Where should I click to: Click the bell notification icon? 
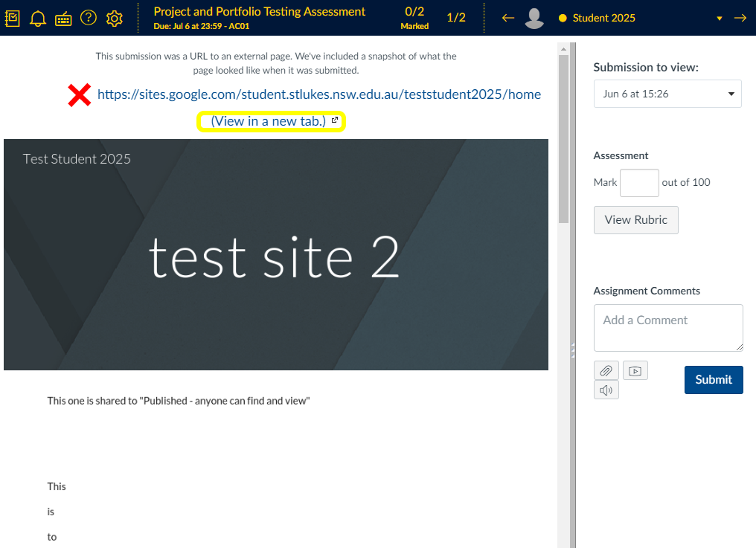[x=38, y=19]
